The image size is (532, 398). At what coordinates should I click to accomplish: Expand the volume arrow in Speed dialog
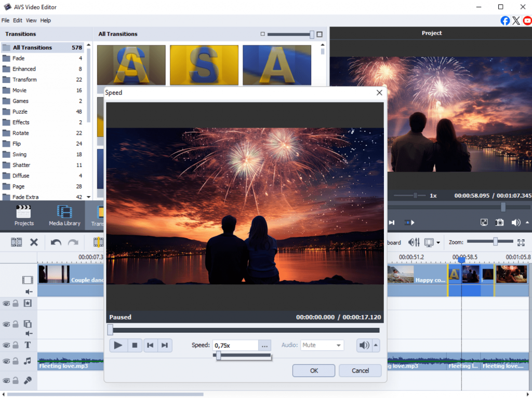click(x=376, y=345)
